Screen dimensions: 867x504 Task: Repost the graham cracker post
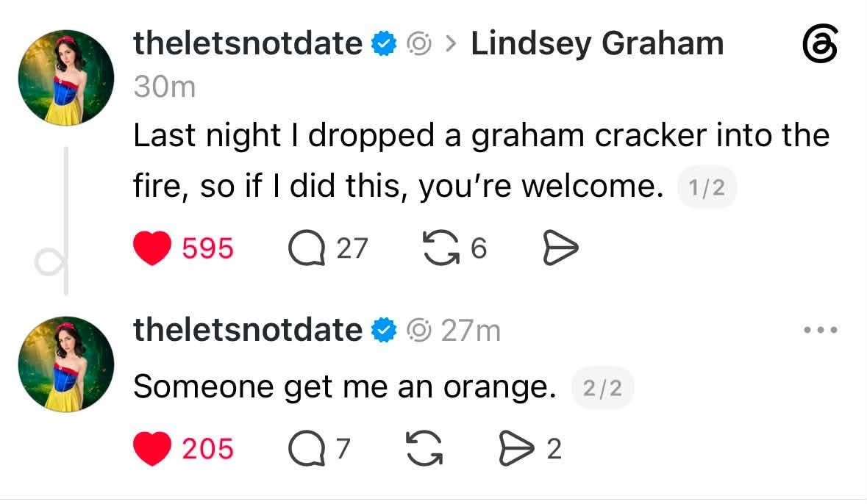(x=440, y=248)
